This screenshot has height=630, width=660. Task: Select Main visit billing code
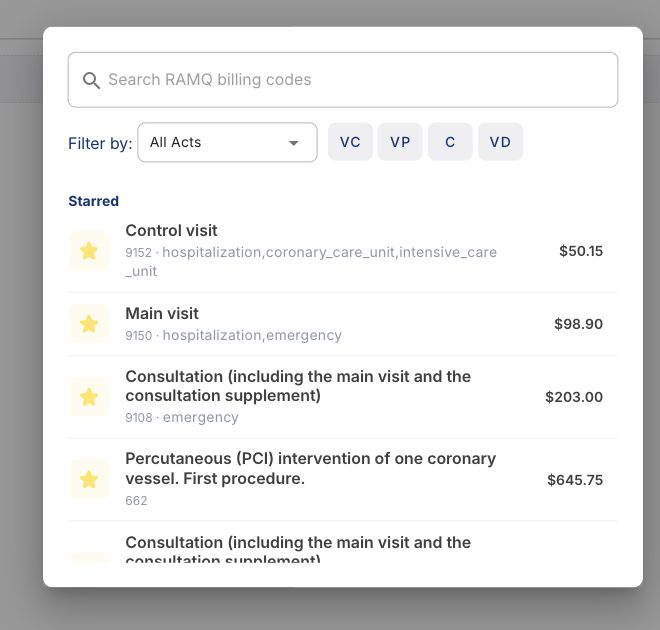click(343, 324)
